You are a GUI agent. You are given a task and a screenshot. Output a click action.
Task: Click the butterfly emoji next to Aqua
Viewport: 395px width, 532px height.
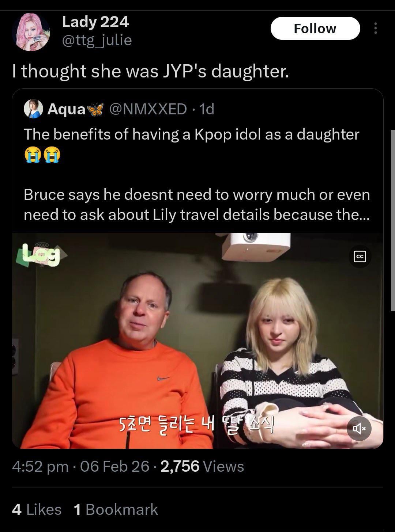(x=96, y=109)
